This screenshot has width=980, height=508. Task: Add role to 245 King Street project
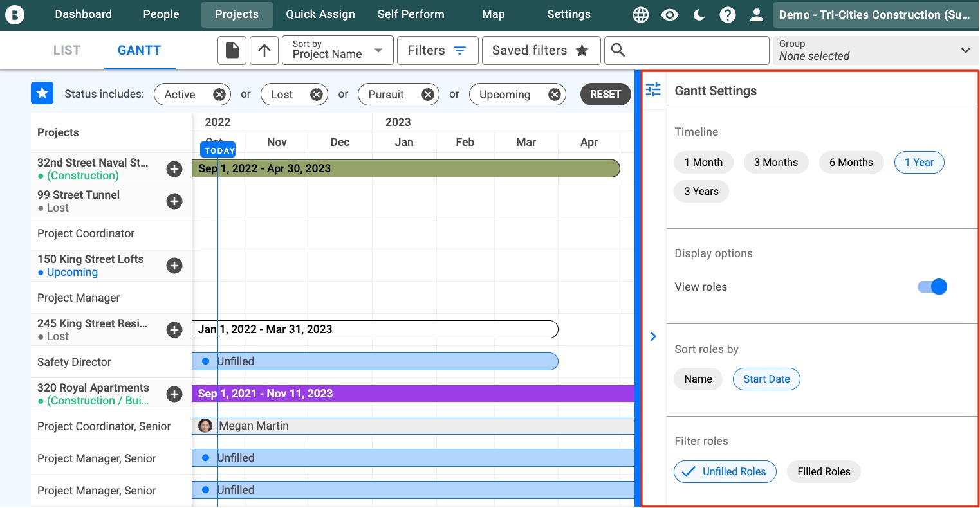pyautogui.click(x=174, y=330)
